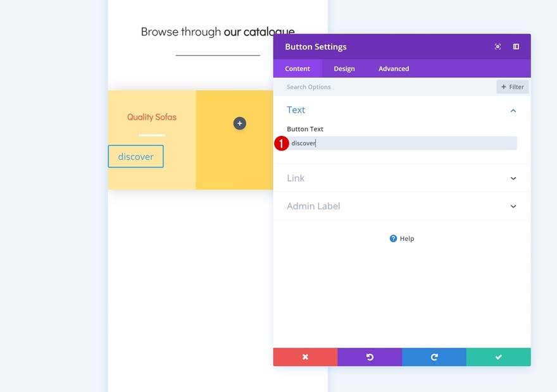
Task: Click the dark plus add-module icon
Action: click(240, 123)
